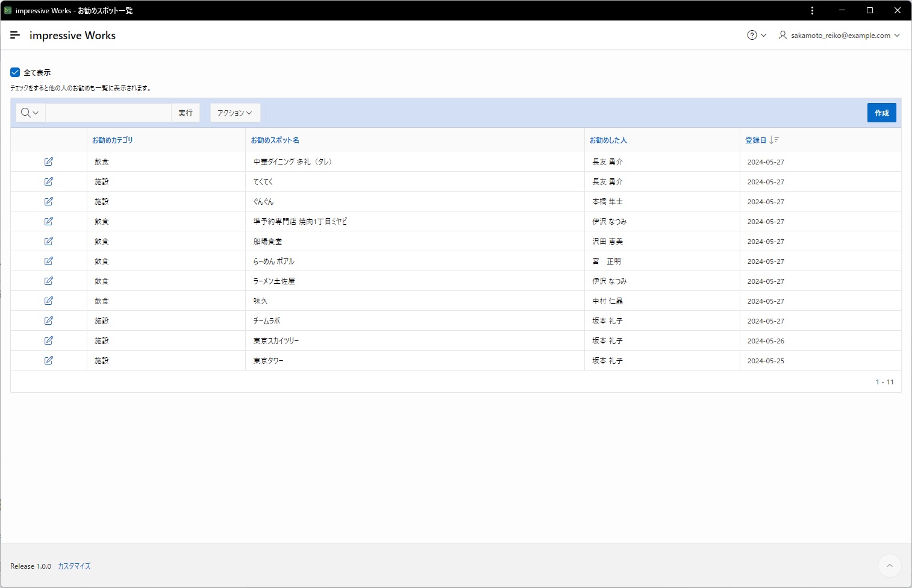Click the 本橋 隼士 recommender cell
The image size is (912, 588).
tap(662, 201)
